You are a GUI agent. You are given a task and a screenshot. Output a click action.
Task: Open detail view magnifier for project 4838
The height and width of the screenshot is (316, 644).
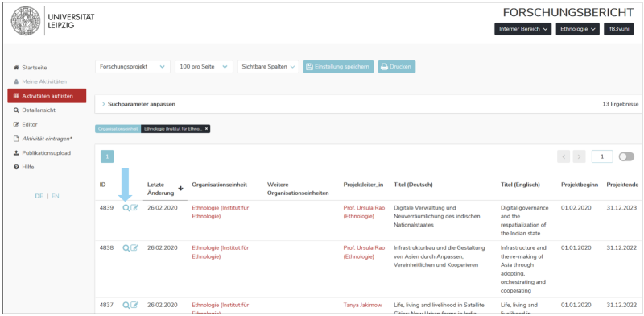pyautogui.click(x=126, y=248)
